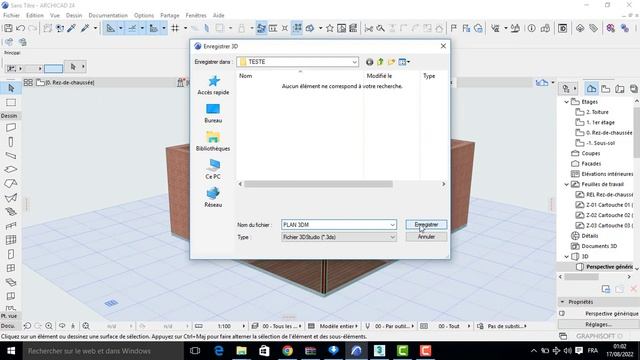Image resolution: width=640 pixels, height=360 pixels.
Task: Open the Dessin menu
Action: point(74,15)
